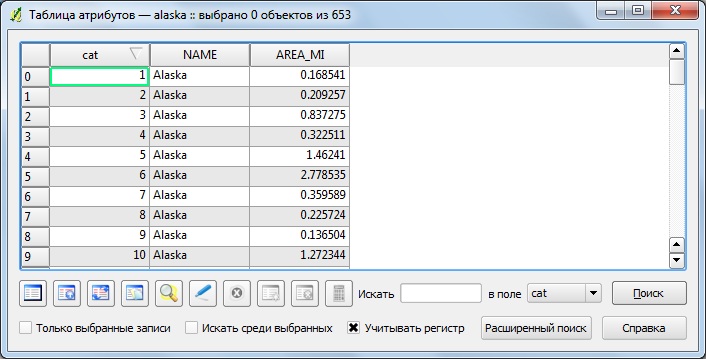Click the New column icon
The width and height of the screenshot is (706, 360).
coord(271,293)
